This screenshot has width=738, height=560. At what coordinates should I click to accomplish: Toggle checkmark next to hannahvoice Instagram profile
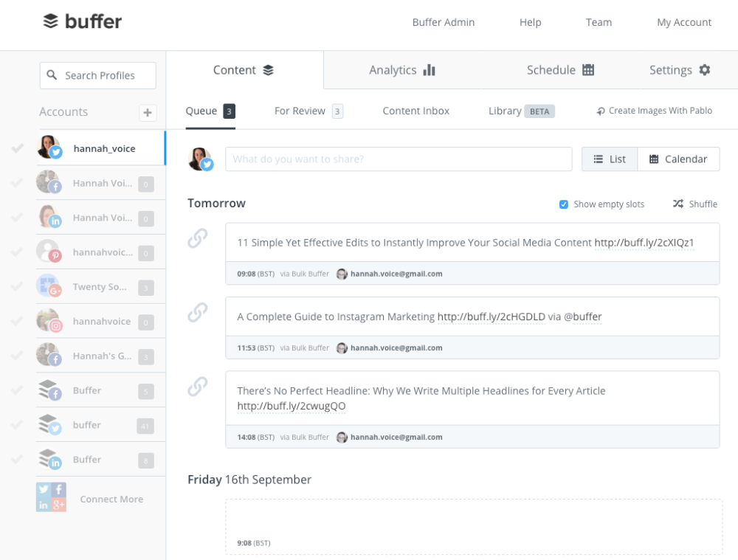click(18, 320)
